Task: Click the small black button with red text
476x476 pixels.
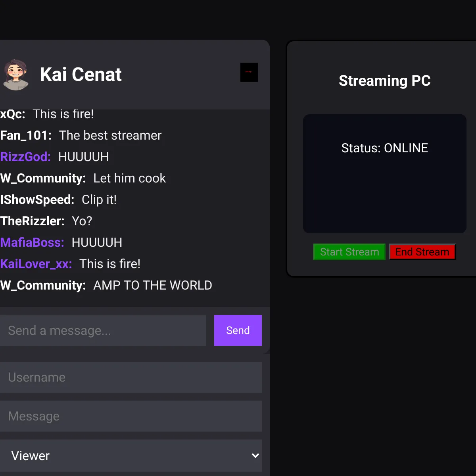Action: 249,72
